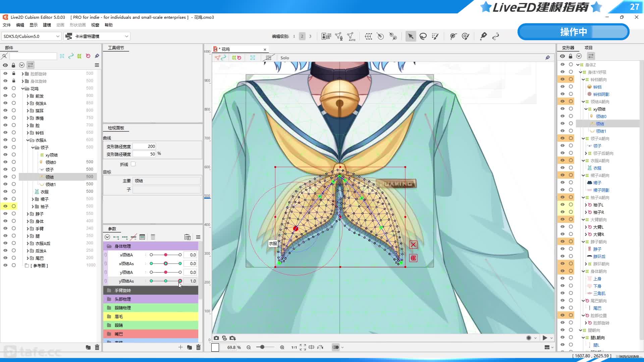Screen dimensions: 644x362
Task: Select the lasso selection tool
Action: pos(423,36)
